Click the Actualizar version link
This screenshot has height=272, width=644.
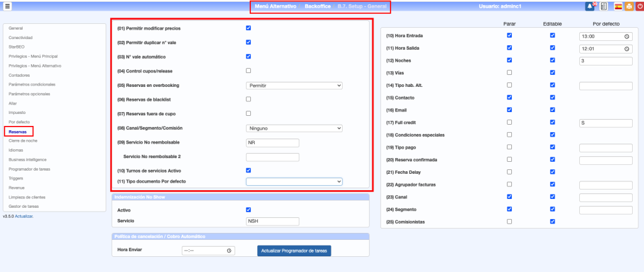24,216
